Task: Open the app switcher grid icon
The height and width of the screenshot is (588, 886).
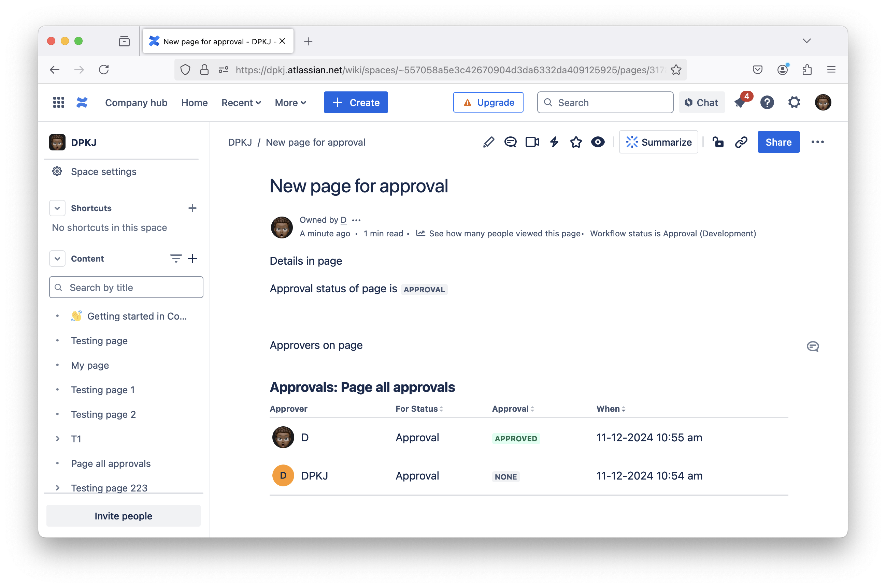Action: click(59, 102)
